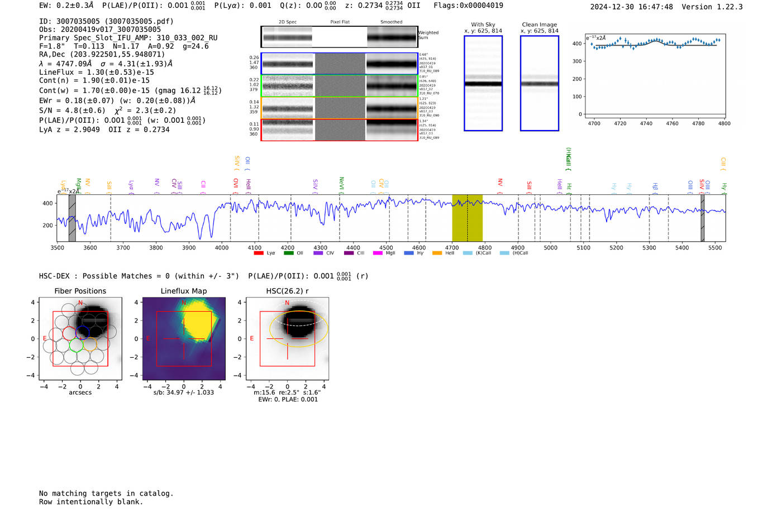Click the 'EWr: 0, PLAE: 0.001' caption
782x532 pixels.
288,400
